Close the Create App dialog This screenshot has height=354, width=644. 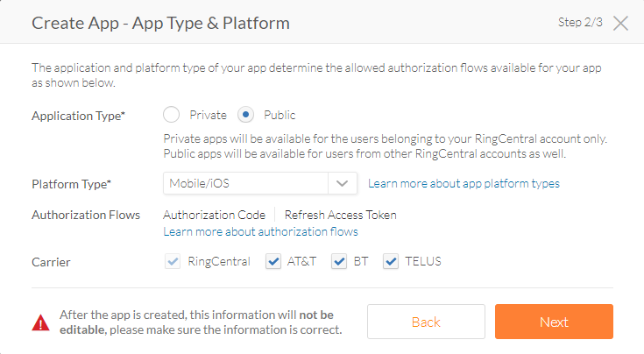point(620,23)
